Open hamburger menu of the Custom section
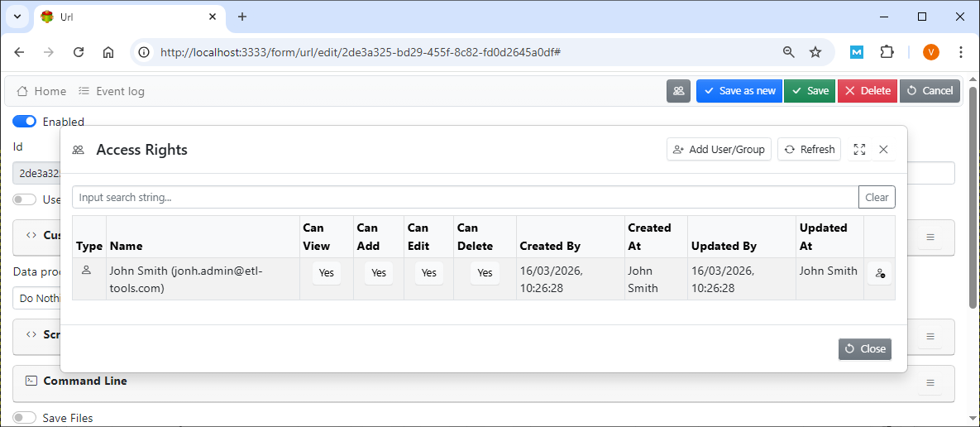The image size is (980, 427). coord(930,237)
